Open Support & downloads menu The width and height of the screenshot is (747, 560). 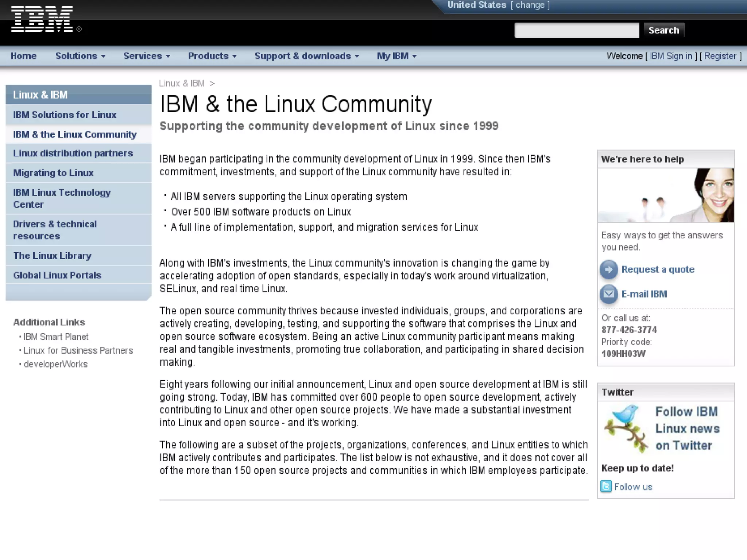[307, 56]
